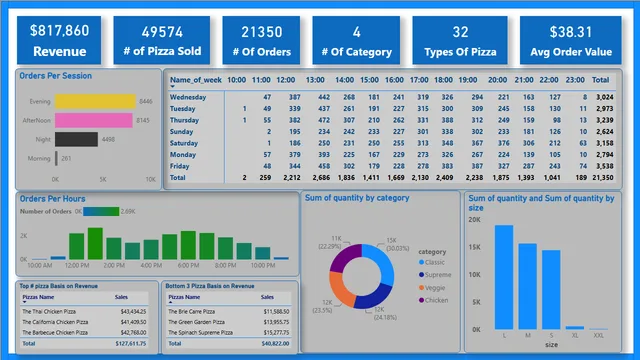This screenshot has height=360, width=640.
Task: Click Sales header in Top pizza table
Action: pyautogui.click(x=121, y=297)
